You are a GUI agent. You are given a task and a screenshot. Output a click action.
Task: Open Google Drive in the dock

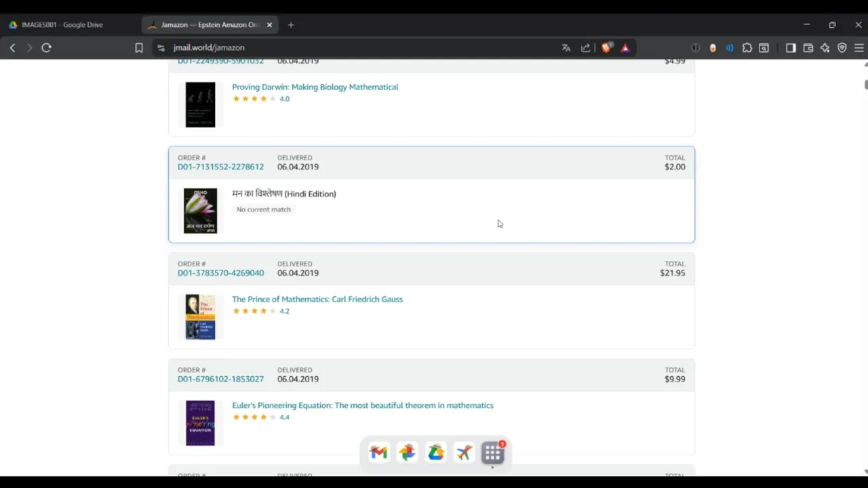point(435,453)
